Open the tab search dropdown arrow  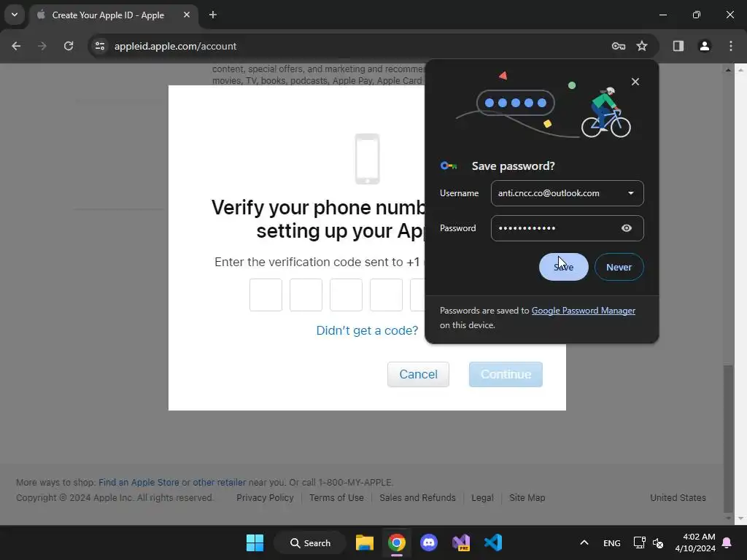(x=15, y=15)
